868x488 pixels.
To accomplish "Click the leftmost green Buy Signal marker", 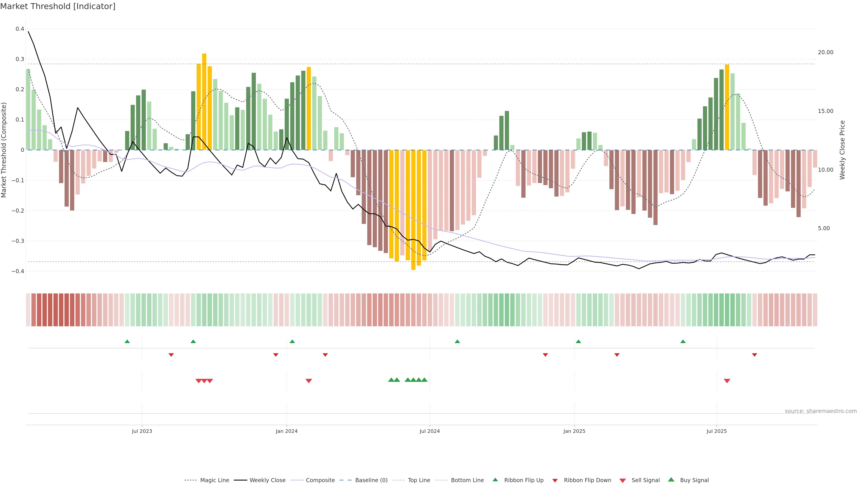I will click(391, 380).
